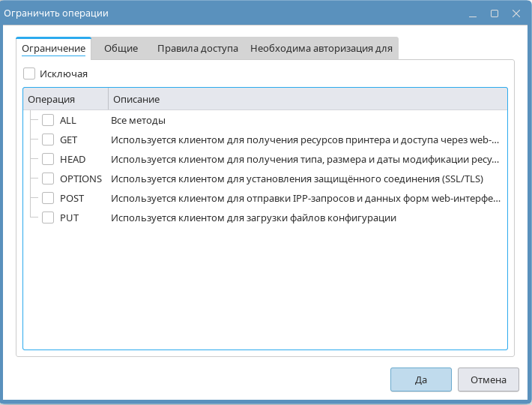This screenshot has width=532, height=405.
Task: Click the Все методы description
Action: click(138, 120)
